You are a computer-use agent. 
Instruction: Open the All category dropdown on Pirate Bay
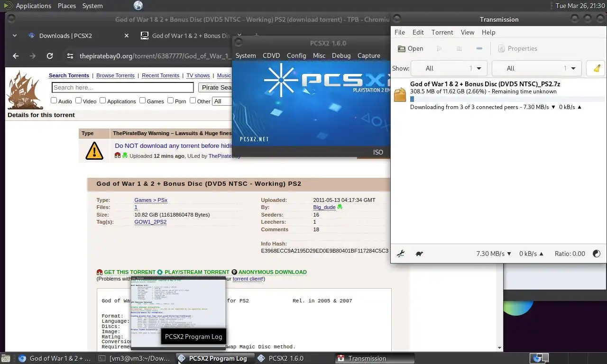coord(222,101)
